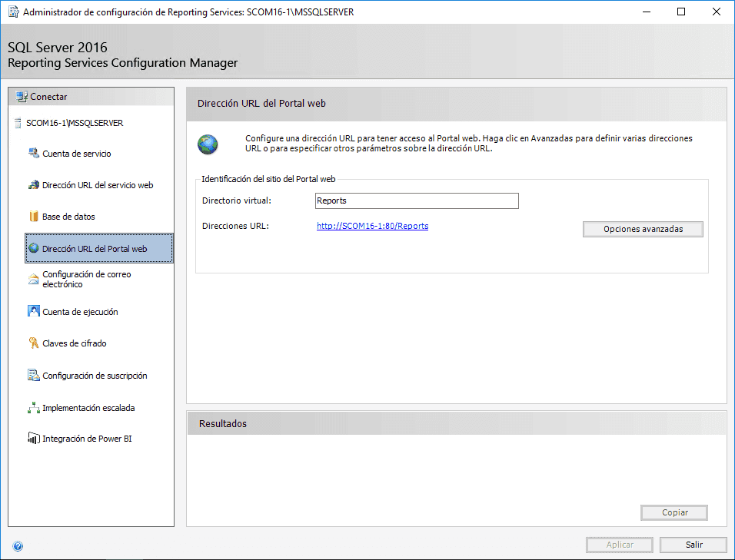Open Dirección URL del servicio web page
Viewport: 735px width, 560px height.
pyautogui.click(x=98, y=185)
